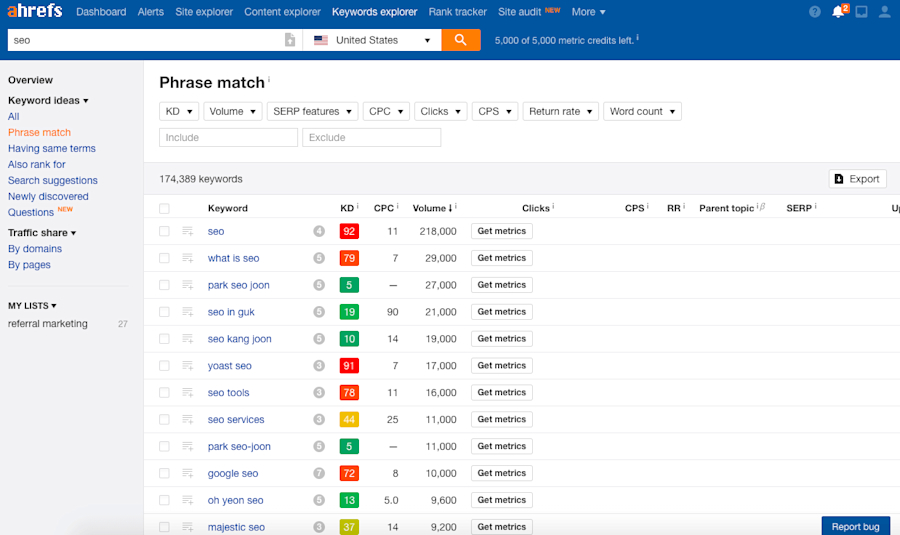Click the Include filter text field

point(228,138)
